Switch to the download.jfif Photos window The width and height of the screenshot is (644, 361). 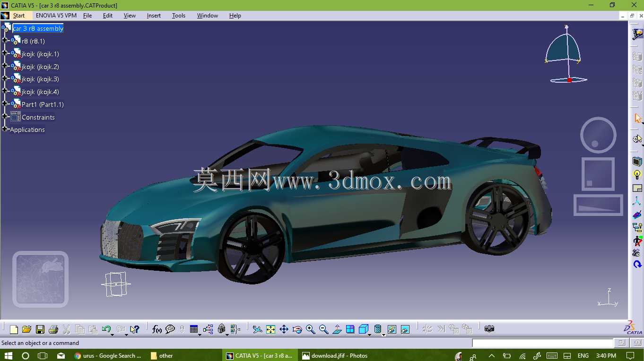coord(335,356)
